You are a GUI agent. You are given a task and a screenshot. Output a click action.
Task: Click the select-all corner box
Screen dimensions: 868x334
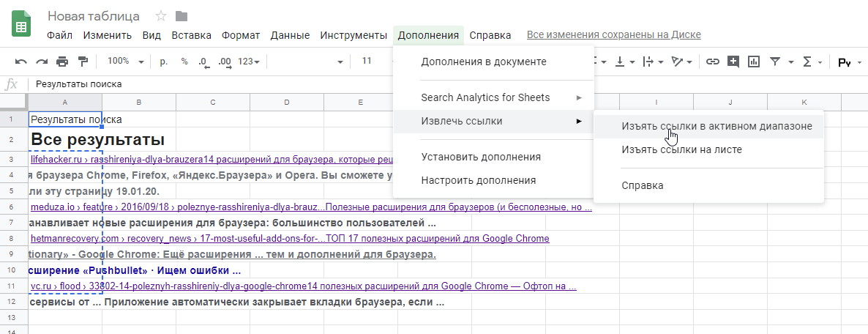(x=12, y=102)
